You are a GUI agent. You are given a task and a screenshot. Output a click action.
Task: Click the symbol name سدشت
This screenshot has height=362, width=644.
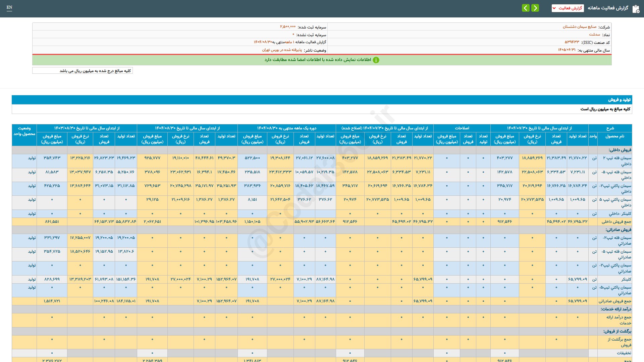[x=594, y=35]
